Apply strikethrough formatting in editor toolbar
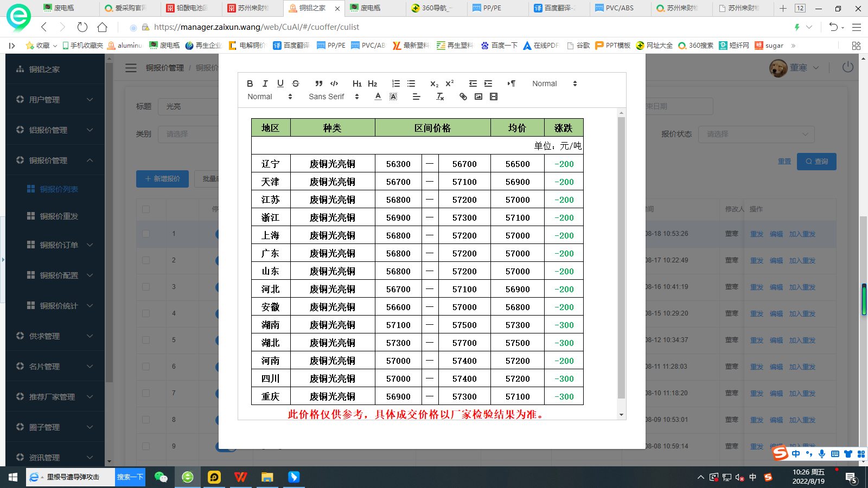This screenshot has width=868, height=488. click(x=296, y=84)
